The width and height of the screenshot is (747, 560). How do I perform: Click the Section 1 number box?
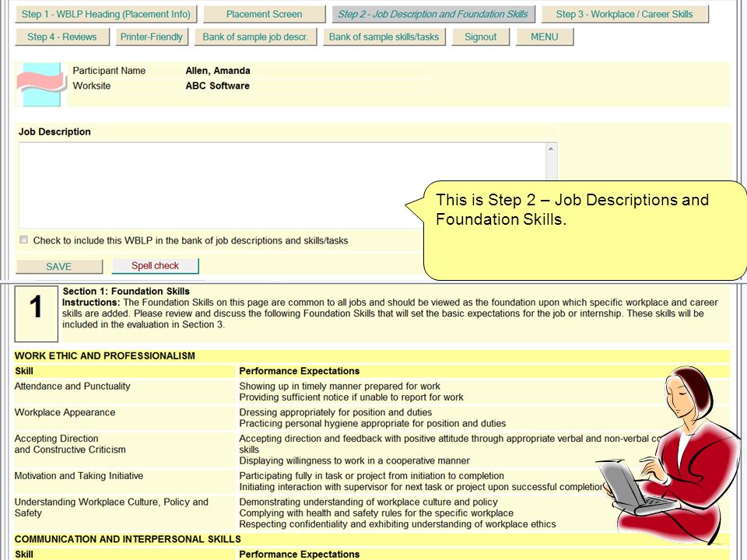coord(37,313)
